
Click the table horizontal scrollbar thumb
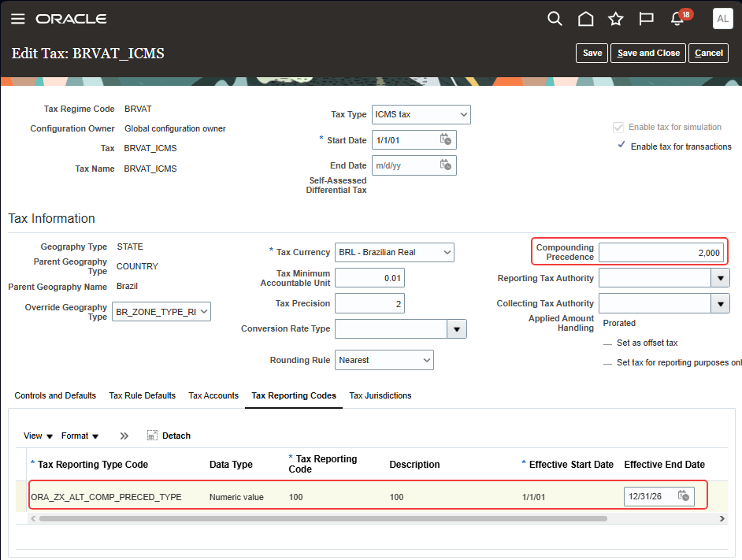[x=323, y=519]
